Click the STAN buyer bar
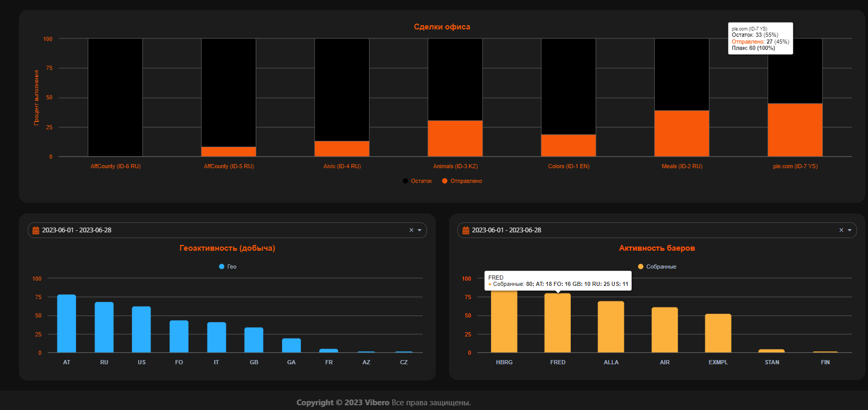The height and width of the screenshot is (410, 868). (771, 351)
